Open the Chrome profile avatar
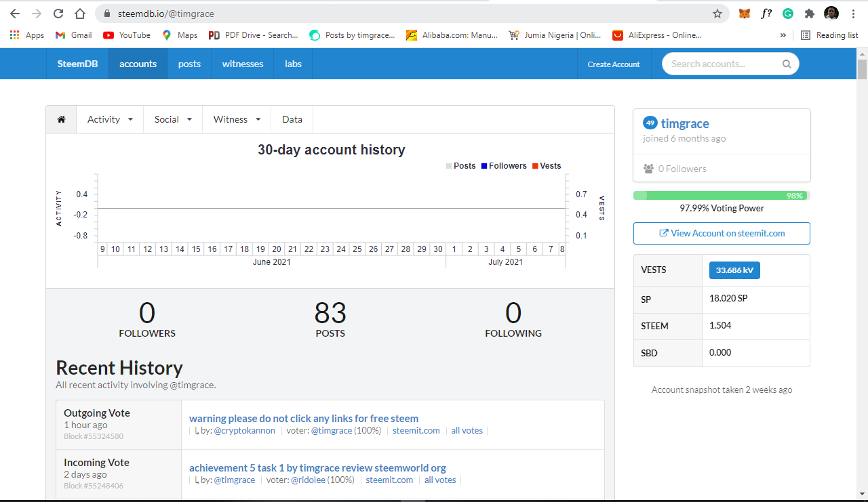 click(x=831, y=14)
